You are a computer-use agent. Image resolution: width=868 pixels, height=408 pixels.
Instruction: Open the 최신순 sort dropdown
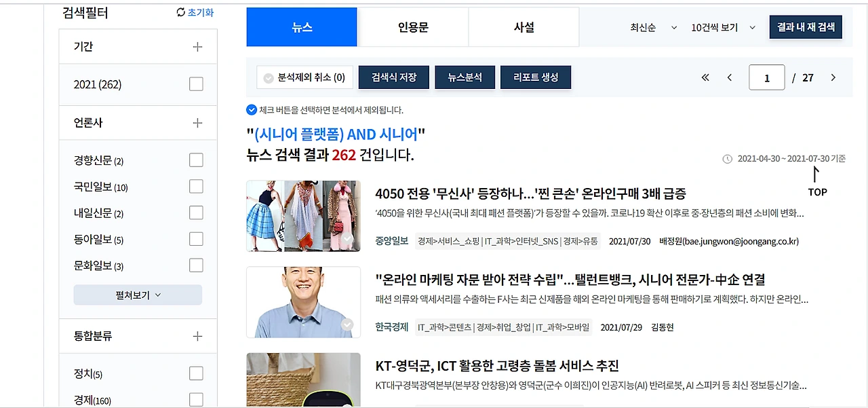click(654, 28)
